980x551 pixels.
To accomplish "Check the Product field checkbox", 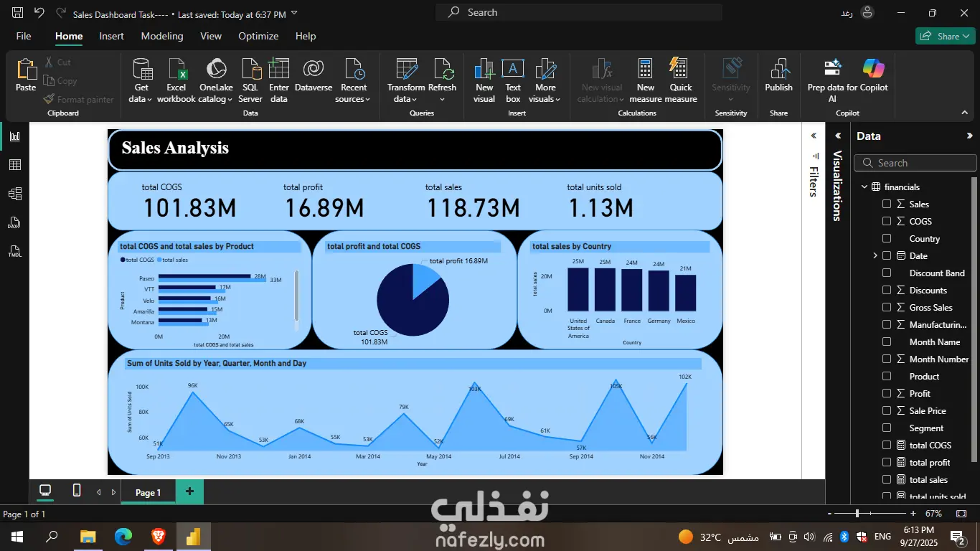I will point(887,377).
